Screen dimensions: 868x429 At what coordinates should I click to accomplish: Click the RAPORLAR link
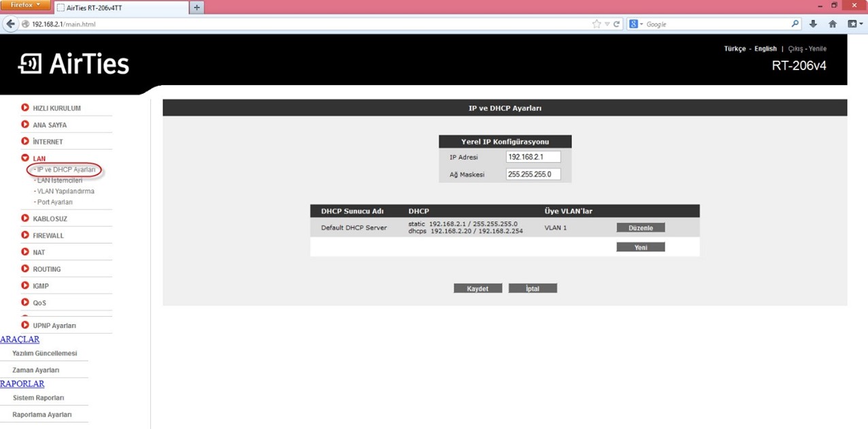(x=22, y=383)
